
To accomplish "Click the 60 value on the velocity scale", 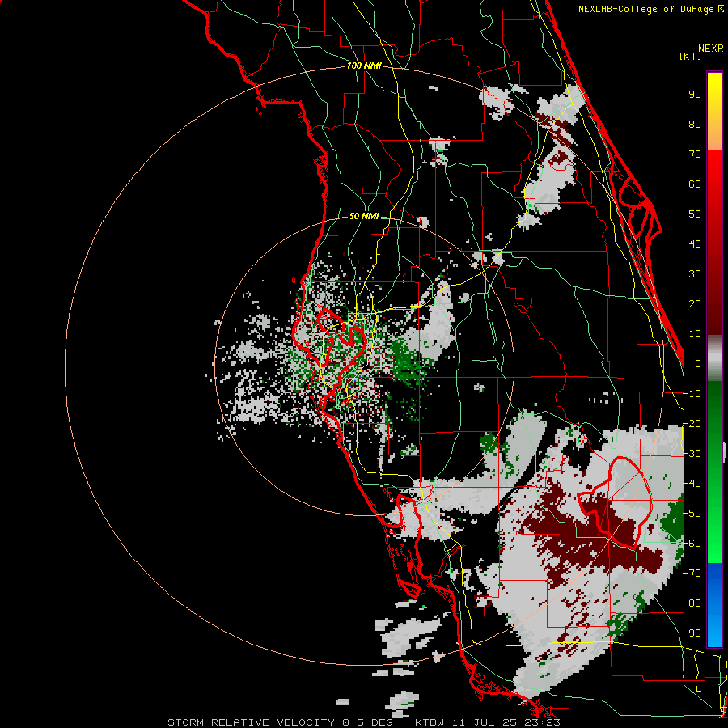I will tap(695, 184).
